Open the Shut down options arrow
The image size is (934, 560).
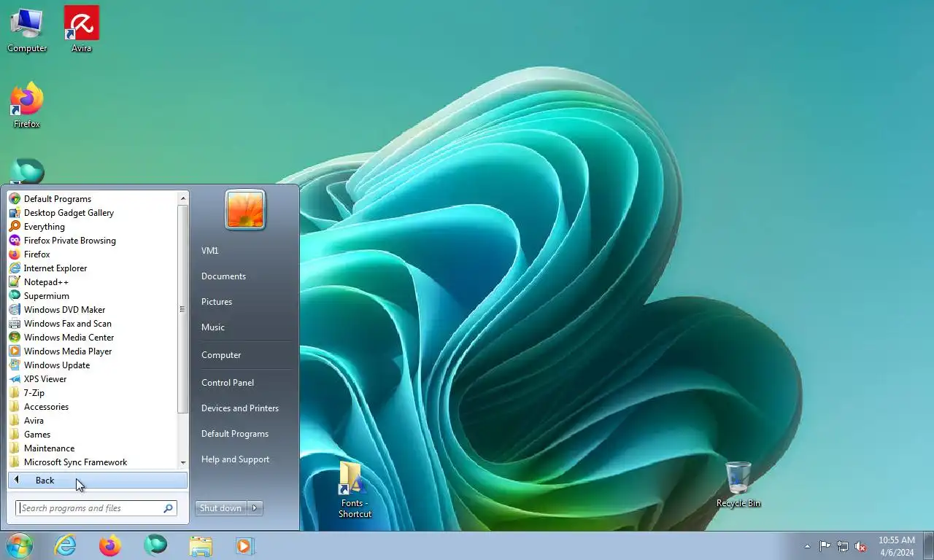coord(255,508)
